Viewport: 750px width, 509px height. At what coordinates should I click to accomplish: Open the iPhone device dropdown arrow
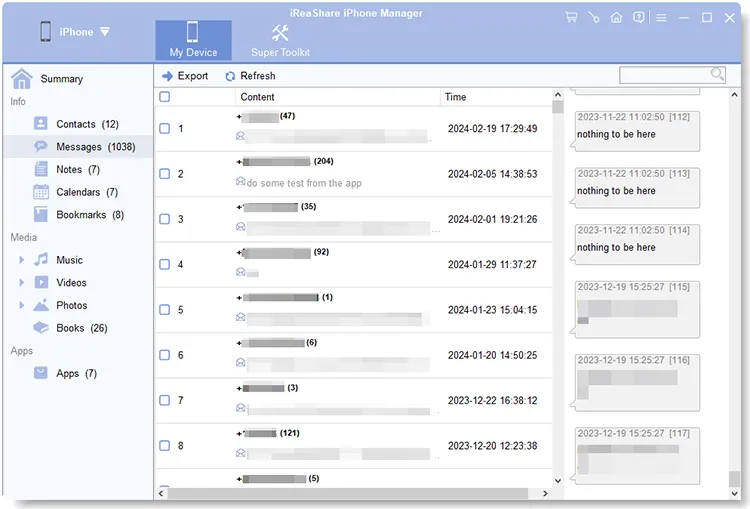(x=105, y=32)
